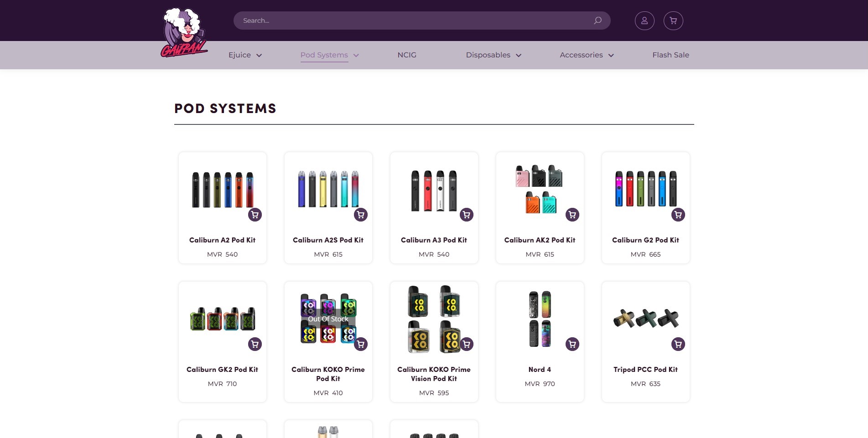Image resolution: width=868 pixels, height=438 pixels.
Task: Click price MVR 710
Action: [x=222, y=384]
